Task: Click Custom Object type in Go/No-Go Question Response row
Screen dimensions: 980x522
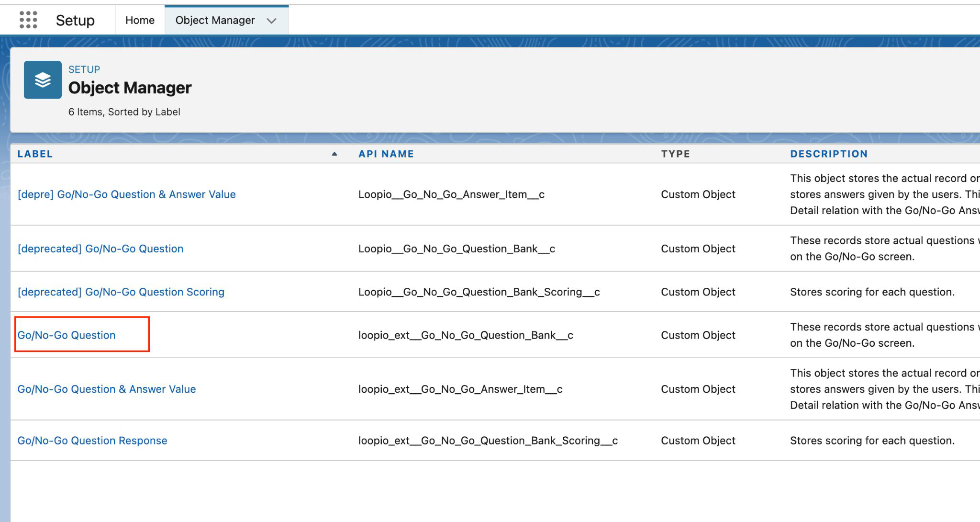Action: coord(698,440)
